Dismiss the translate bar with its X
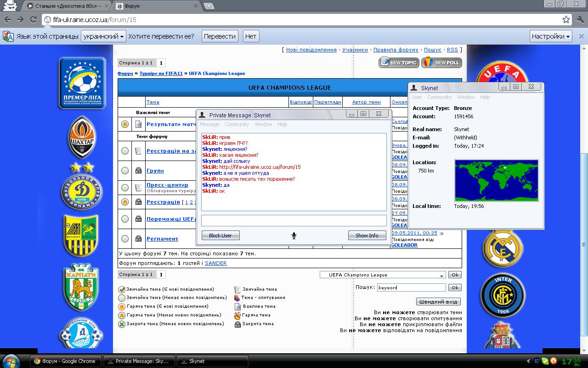The image size is (588, 368). 581,36
